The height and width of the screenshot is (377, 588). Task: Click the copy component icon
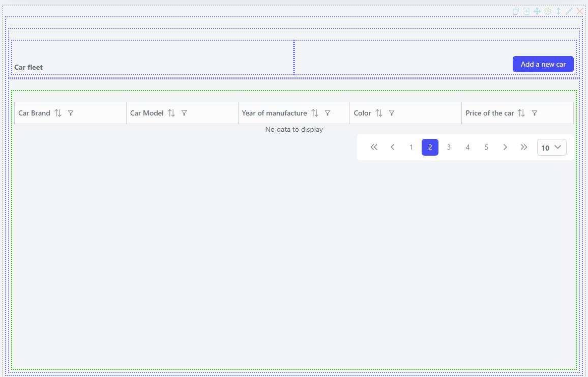(516, 11)
